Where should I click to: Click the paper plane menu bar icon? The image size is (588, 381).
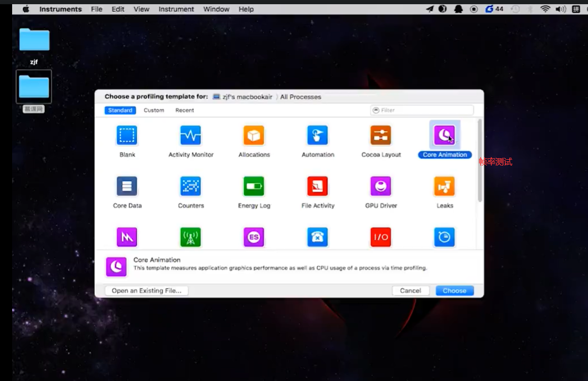coord(430,9)
